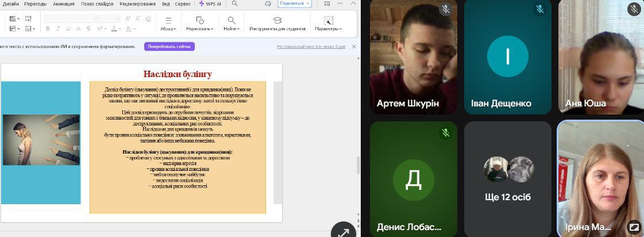Expand the Параметры dropdown
Image resolution: width=644 pixels, height=237 pixels.
[328, 24]
